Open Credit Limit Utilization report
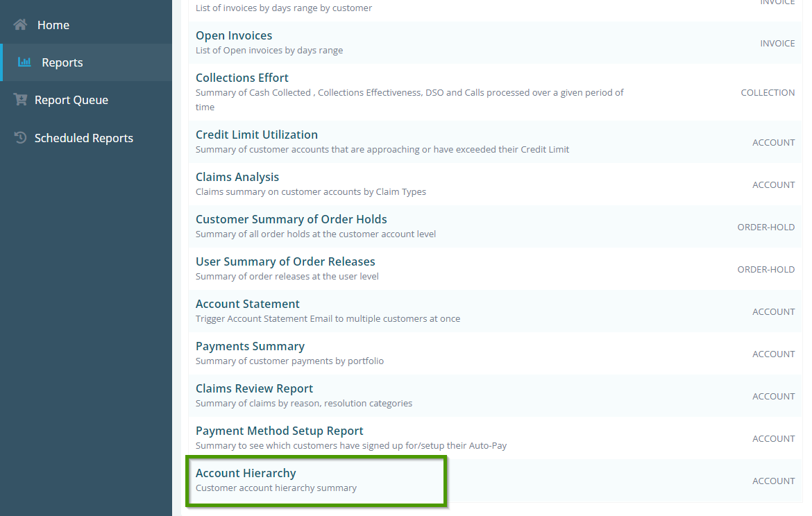812x516 pixels. tap(256, 135)
